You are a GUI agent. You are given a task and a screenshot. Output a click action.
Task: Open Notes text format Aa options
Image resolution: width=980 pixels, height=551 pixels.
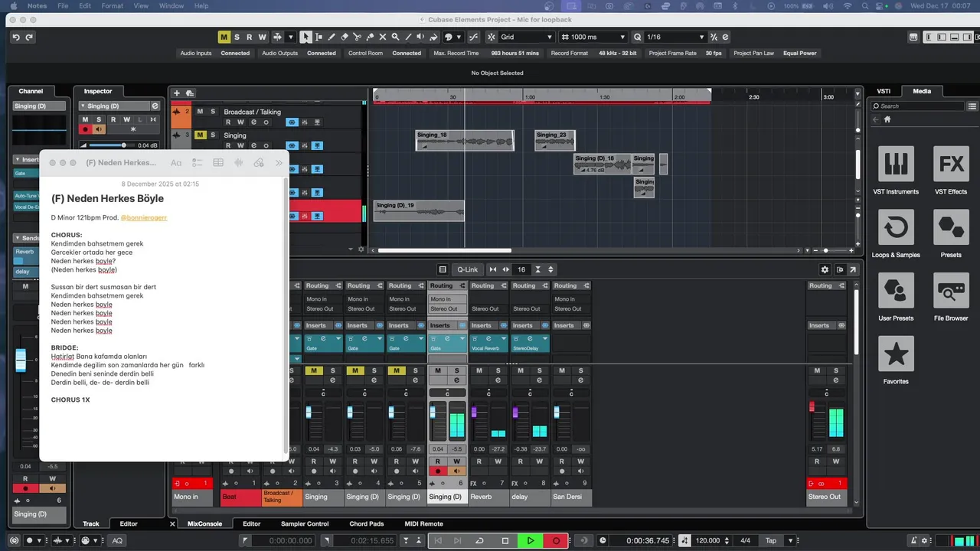click(x=176, y=162)
